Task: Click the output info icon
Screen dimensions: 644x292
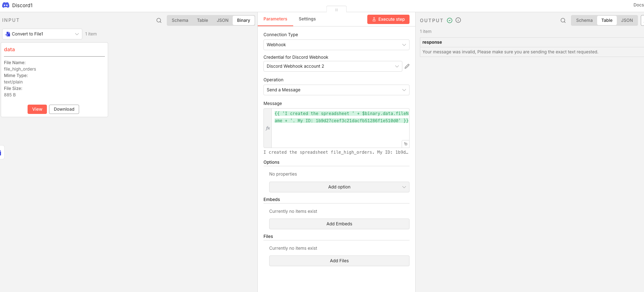Action: pos(458,20)
